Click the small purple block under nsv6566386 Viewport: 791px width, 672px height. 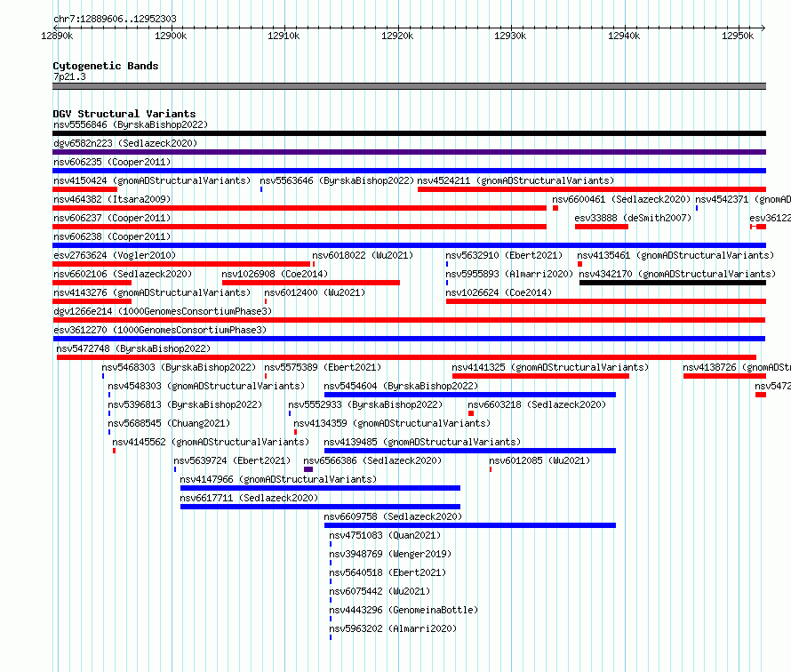coord(308,469)
